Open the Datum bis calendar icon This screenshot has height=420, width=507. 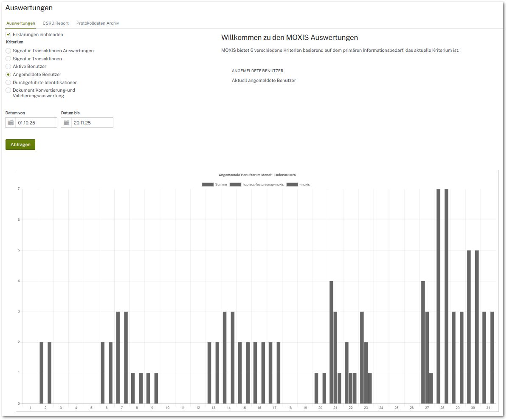tap(67, 123)
